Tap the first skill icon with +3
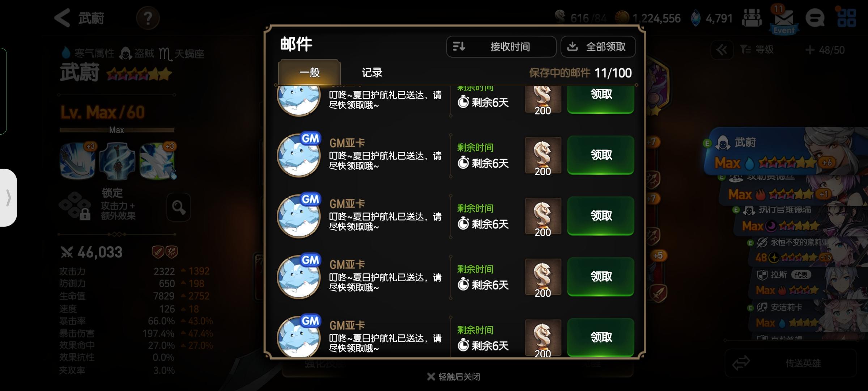 [x=77, y=161]
